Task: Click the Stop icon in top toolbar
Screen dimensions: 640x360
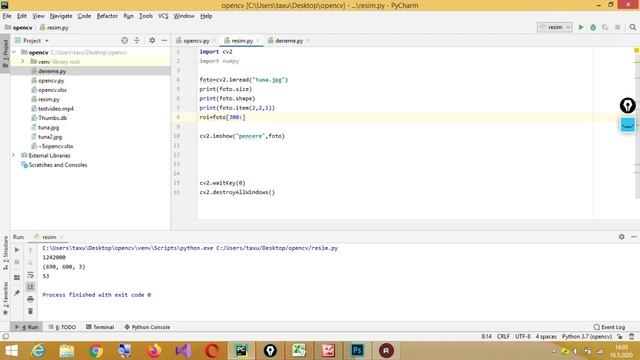Action: click(x=618, y=27)
